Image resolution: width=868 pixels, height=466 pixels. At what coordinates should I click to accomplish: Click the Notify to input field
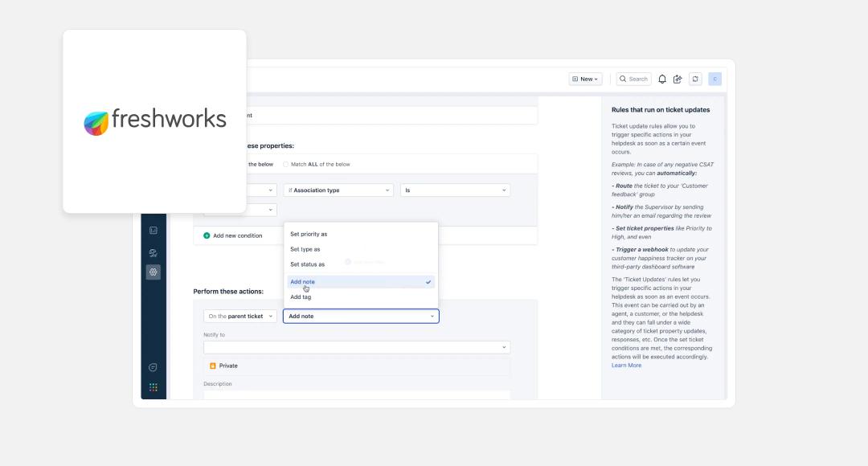pyautogui.click(x=354, y=346)
